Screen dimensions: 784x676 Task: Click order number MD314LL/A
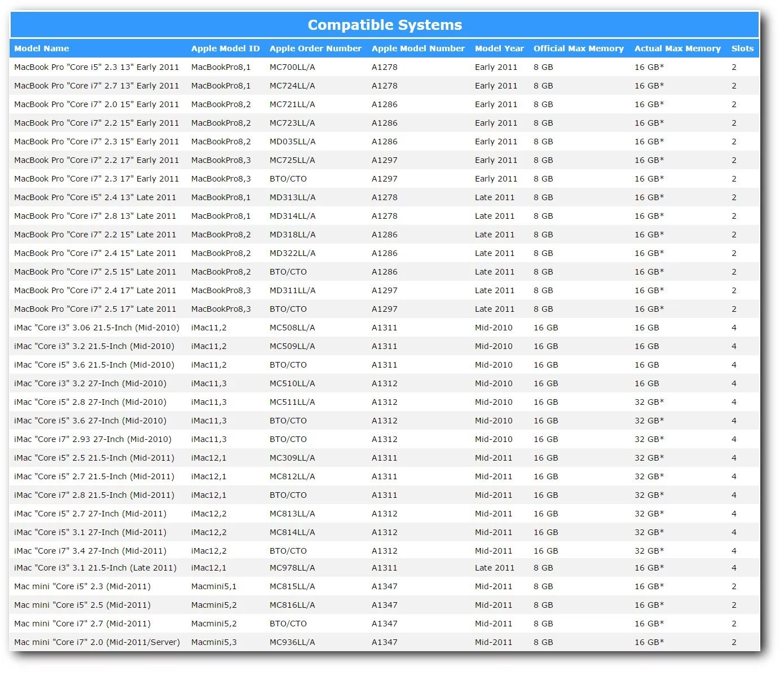pos(293,216)
